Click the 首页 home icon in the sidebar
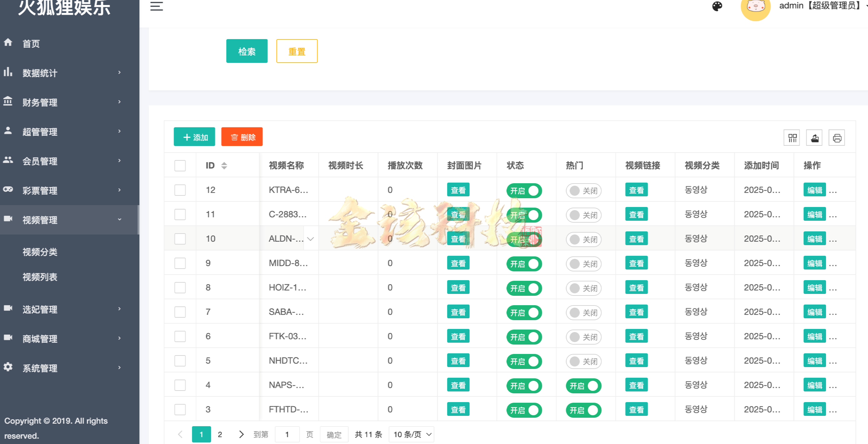 (8, 43)
